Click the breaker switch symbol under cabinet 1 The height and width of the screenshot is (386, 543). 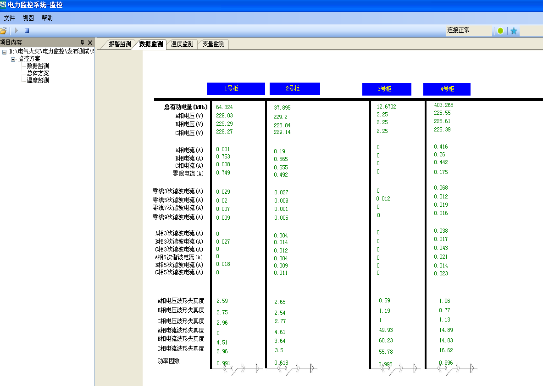[237, 370]
